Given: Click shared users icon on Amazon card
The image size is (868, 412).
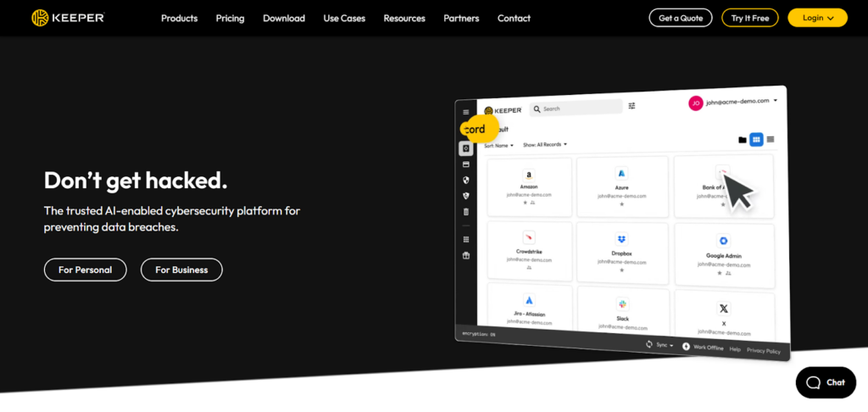Looking at the screenshot, I should point(532,203).
